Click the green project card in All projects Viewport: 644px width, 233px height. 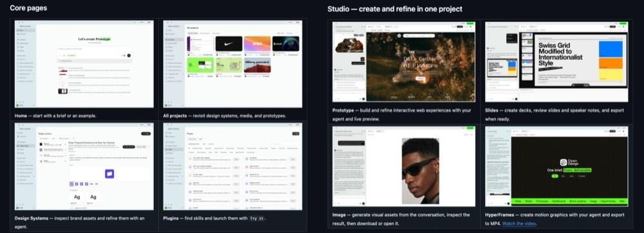(x=200, y=65)
